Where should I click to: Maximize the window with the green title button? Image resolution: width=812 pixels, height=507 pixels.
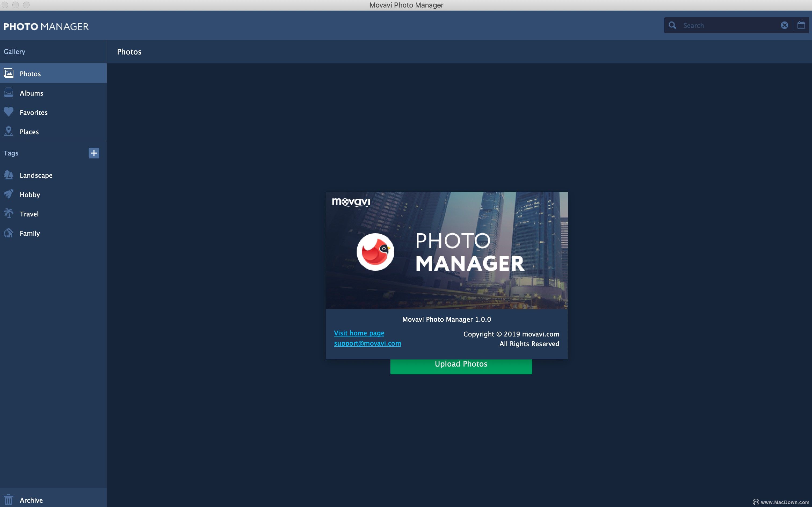click(26, 5)
